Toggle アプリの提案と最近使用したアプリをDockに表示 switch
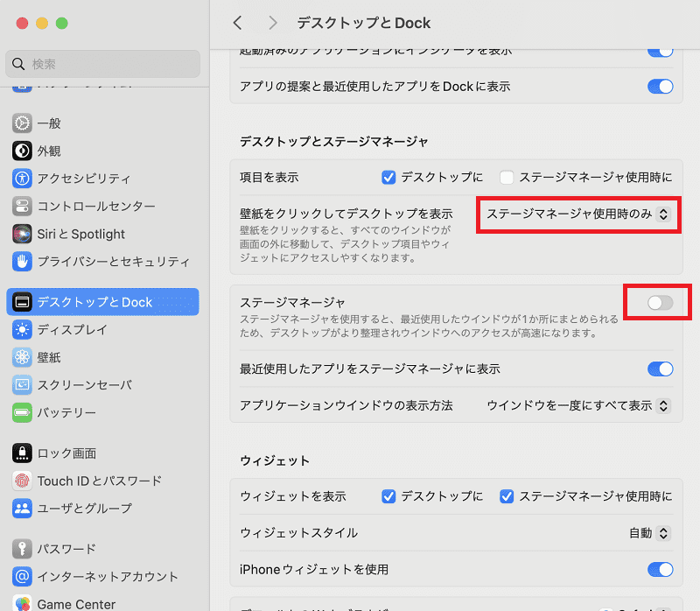The image size is (700, 611). [x=661, y=86]
